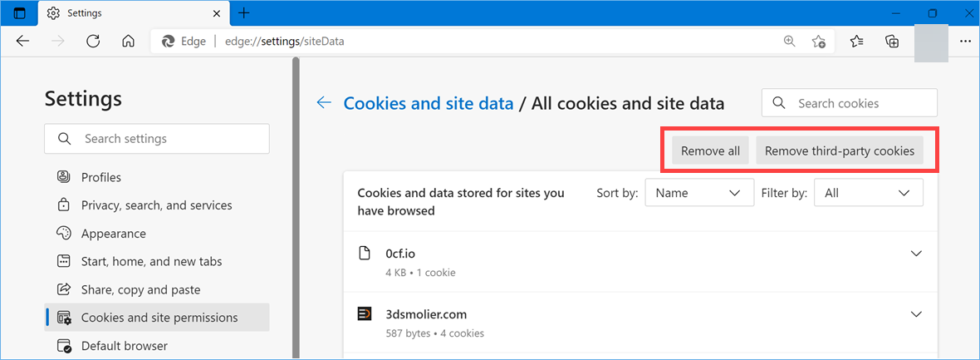
Task: Click the zoom magnifier icon in address bar
Action: click(x=789, y=41)
